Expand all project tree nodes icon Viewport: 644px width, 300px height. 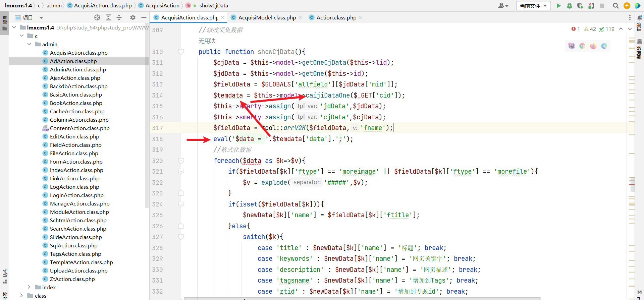pyautogui.click(x=108, y=17)
